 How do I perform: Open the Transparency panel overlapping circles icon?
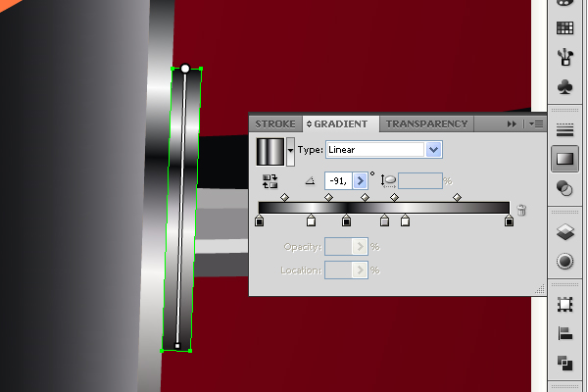564,188
